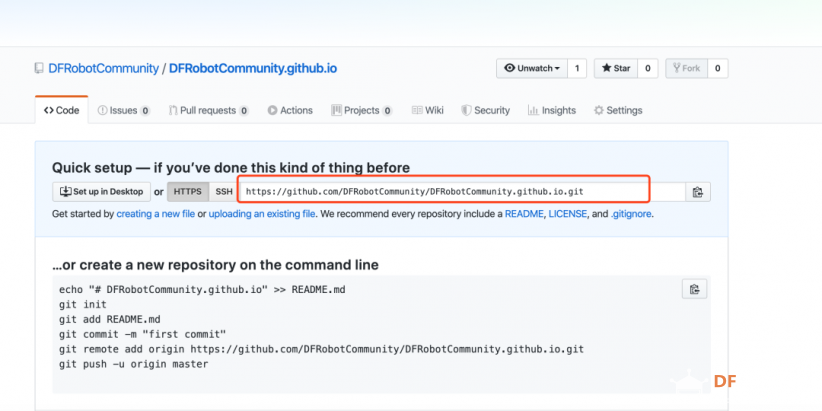Image resolution: width=822 pixels, height=411 pixels.
Task: Open the README link
Action: point(524,214)
